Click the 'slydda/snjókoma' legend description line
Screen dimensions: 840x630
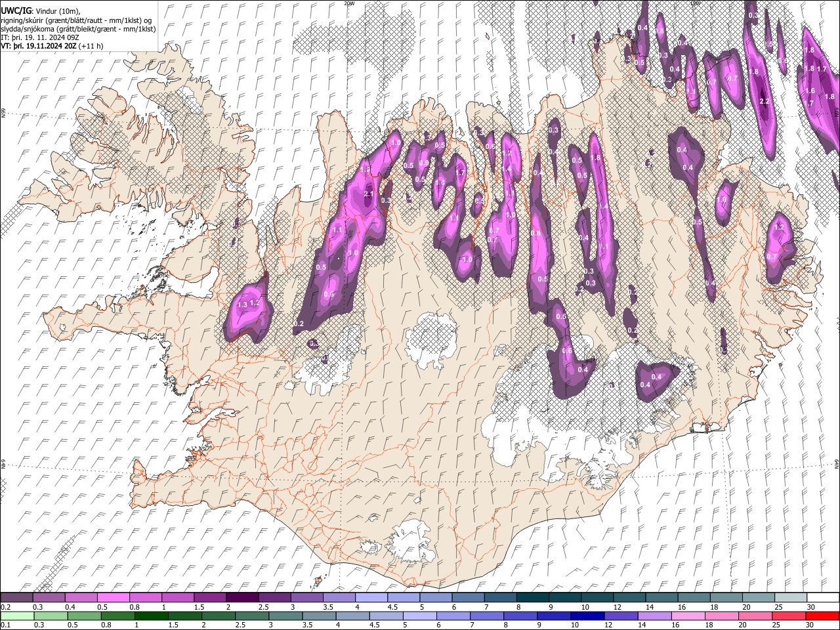tap(78, 29)
